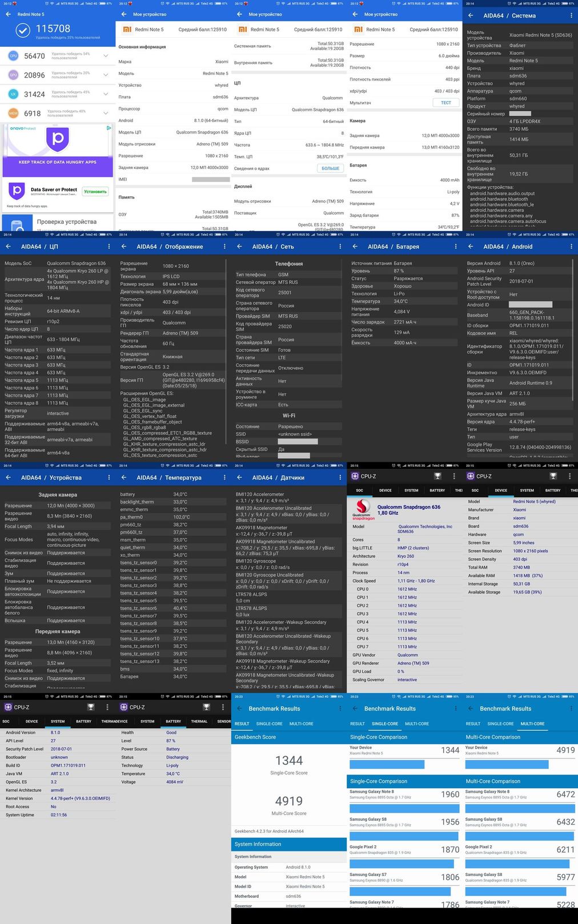This screenshot has height=924, width=578.
Task: Expand the MEM score 6918 row
Action: (x=106, y=113)
